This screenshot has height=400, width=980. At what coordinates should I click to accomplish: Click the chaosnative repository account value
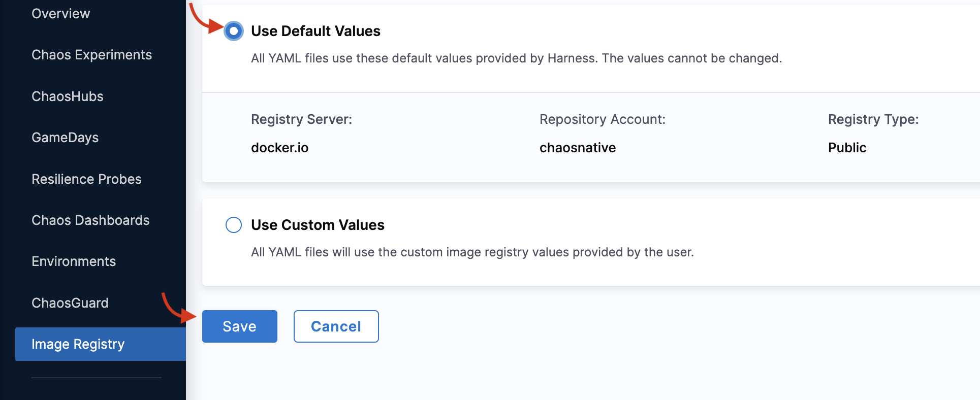[x=577, y=148]
